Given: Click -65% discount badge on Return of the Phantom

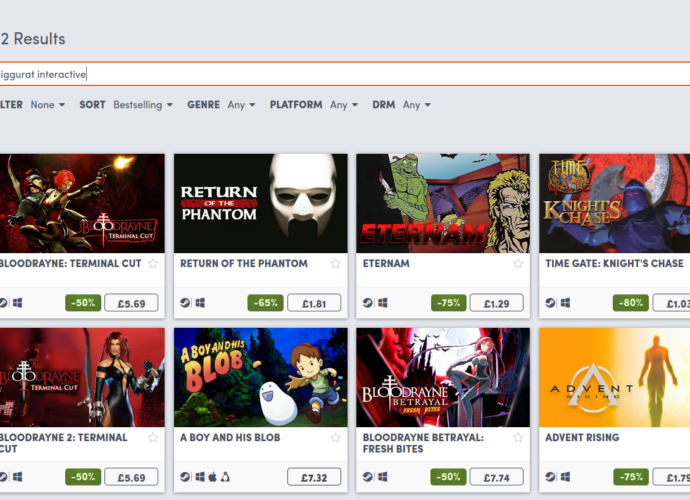Looking at the screenshot, I should (266, 303).
